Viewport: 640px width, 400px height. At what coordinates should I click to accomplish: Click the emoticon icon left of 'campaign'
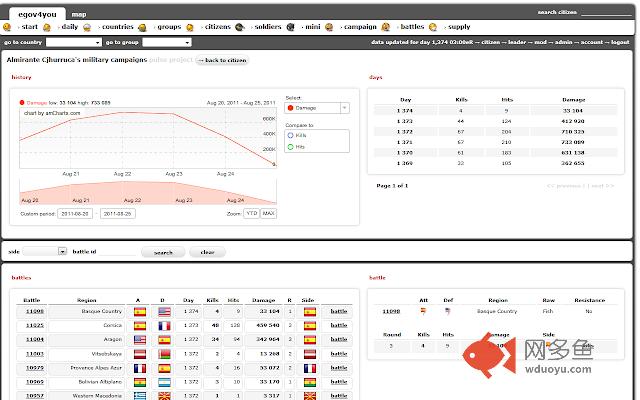tap(329, 27)
